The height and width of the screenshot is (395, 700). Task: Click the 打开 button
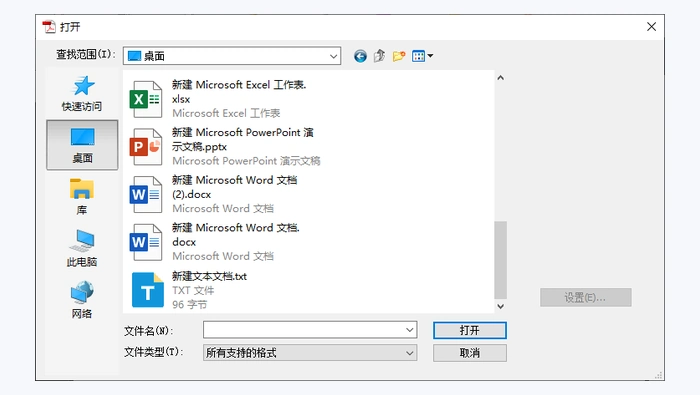[x=470, y=330]
